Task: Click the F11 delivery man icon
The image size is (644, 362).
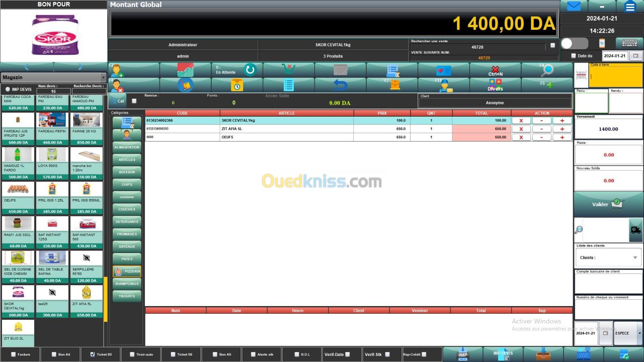Action: [444, 85]
